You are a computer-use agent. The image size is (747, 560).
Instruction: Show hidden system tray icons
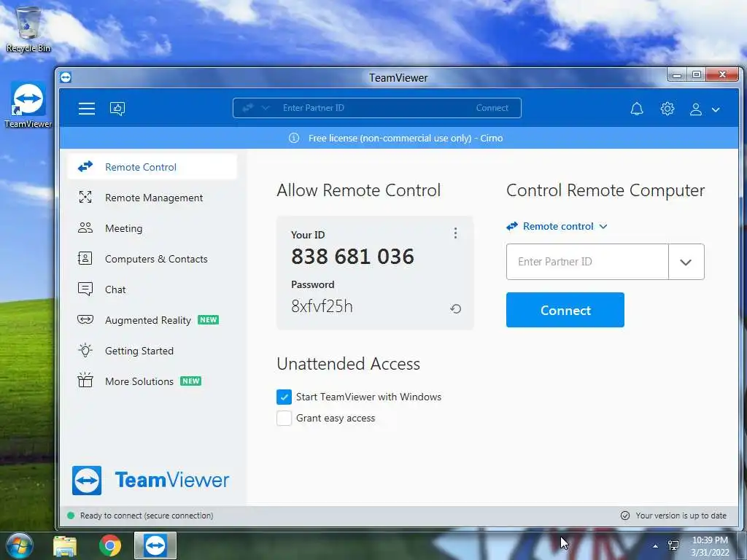(x=655, y=546)
